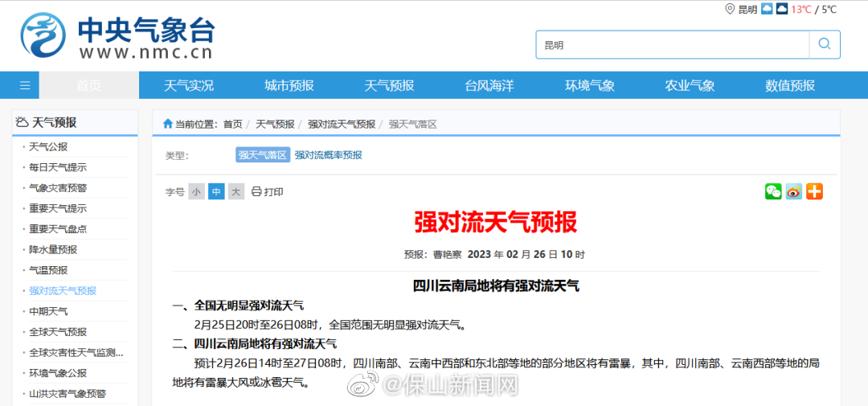
Task: Open 气象灾害预警 in the sidebar
Action: [58, 188]
